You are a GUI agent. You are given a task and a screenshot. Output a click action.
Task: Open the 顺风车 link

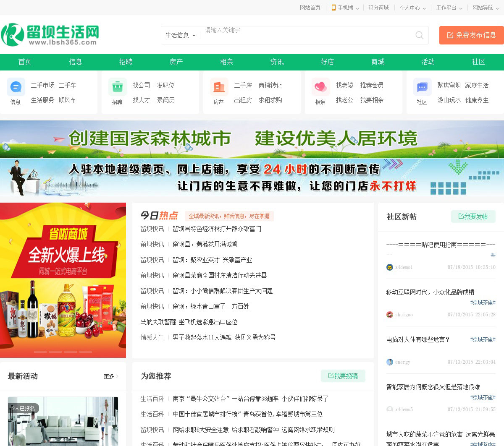point(67,100)
